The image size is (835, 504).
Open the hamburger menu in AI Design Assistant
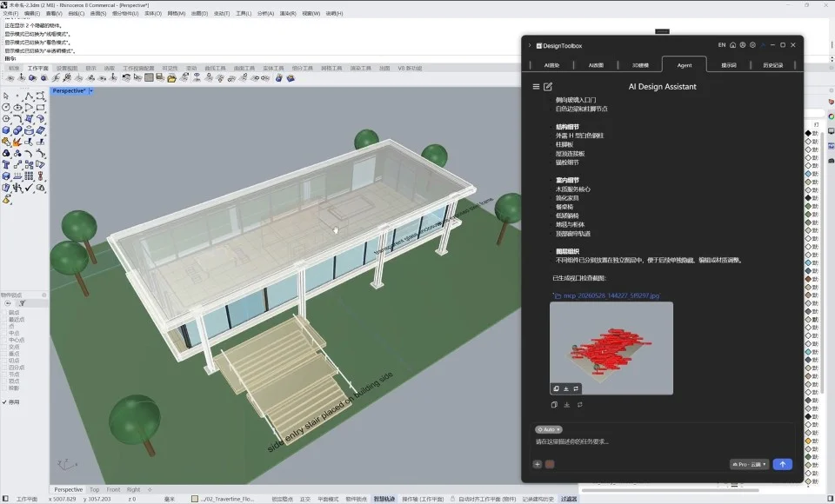point(536,86)
